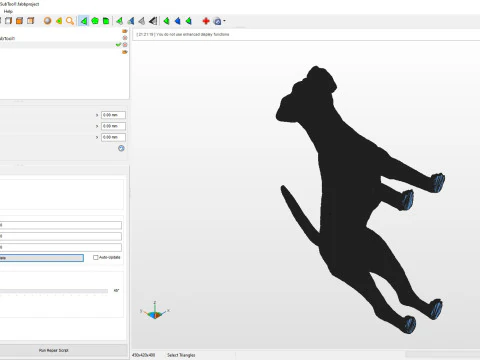The height and width of the screenshot is (360, 480).
Task: Click the bottom orange icon in the tree panel
Action: (125, 52)
